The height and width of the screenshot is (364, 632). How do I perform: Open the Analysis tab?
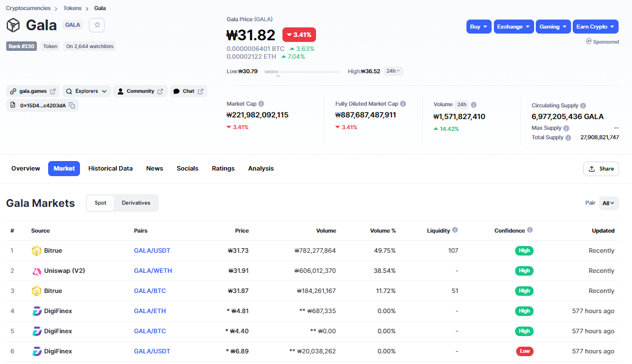[x=261, y=168]
